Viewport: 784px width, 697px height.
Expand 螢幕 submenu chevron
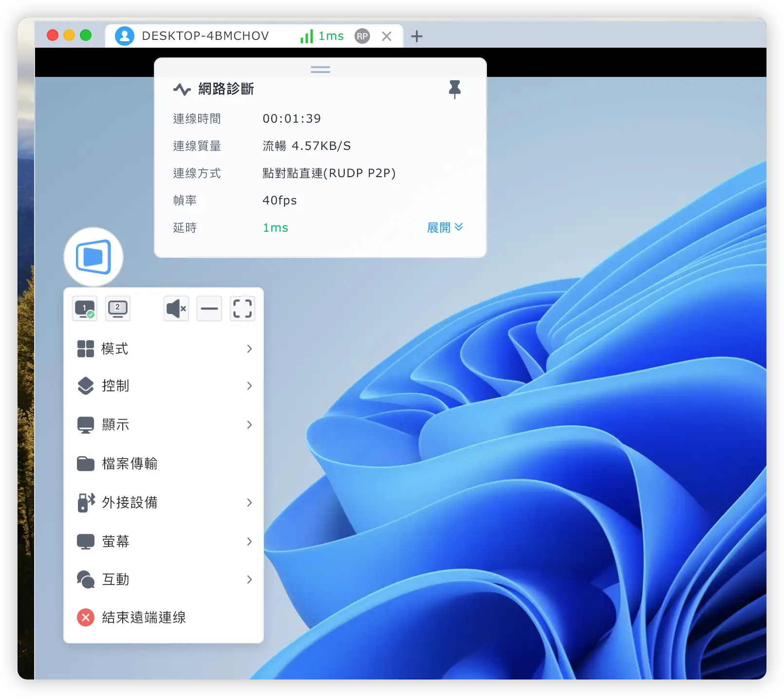249,541
